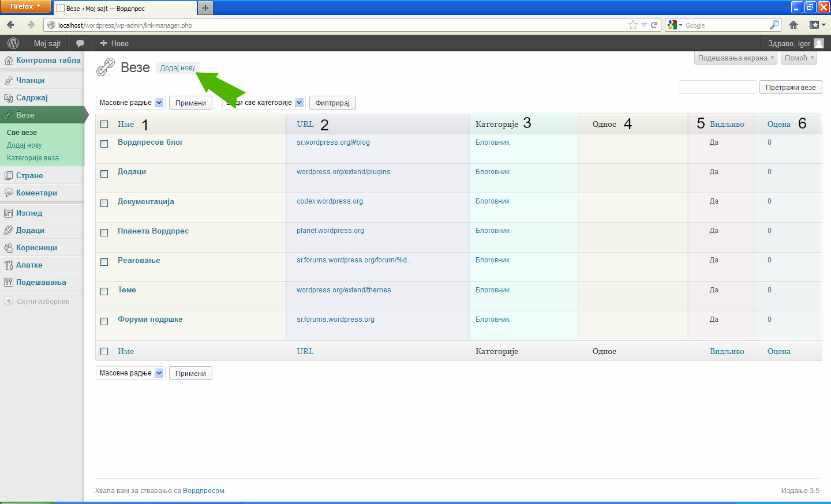The width and height of the screenshot is (831, 504).
Task: Reload the page with the refresh icon
Action: click(x=654, y=25)
